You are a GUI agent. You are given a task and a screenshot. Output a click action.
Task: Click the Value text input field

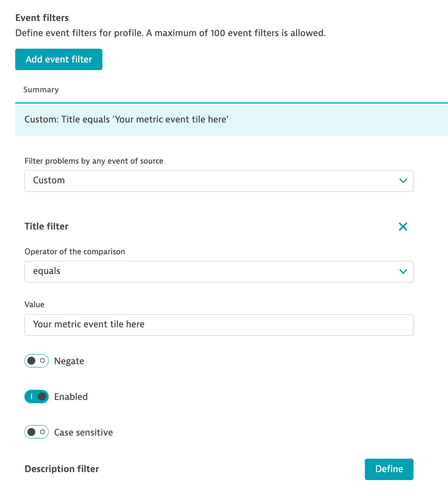pos(218,325)
